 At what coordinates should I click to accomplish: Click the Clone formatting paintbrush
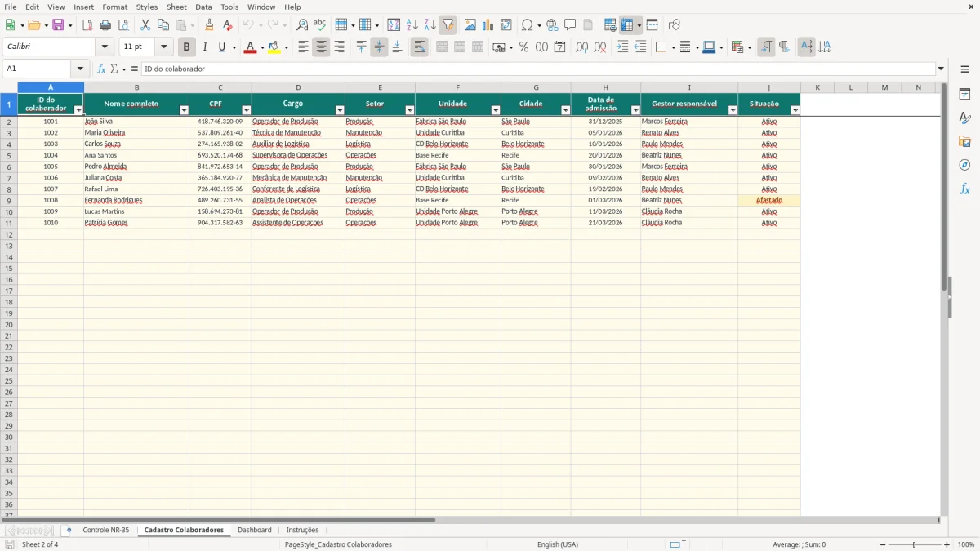coord(210,25)
